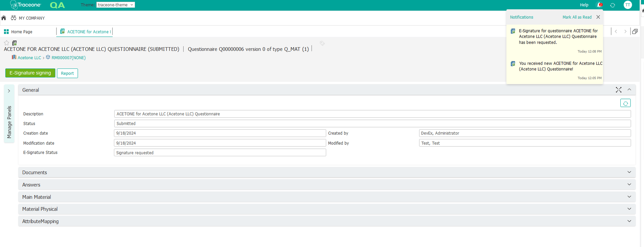644x247 pixels.
Task: Refresh General panel data
Action: pyautogui.click(x=625, y=103)
